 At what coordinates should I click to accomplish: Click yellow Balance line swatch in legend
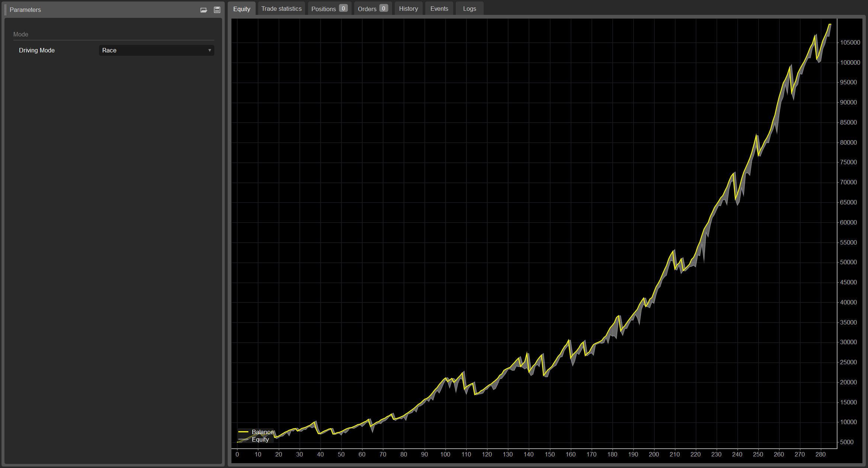[243, 432]
